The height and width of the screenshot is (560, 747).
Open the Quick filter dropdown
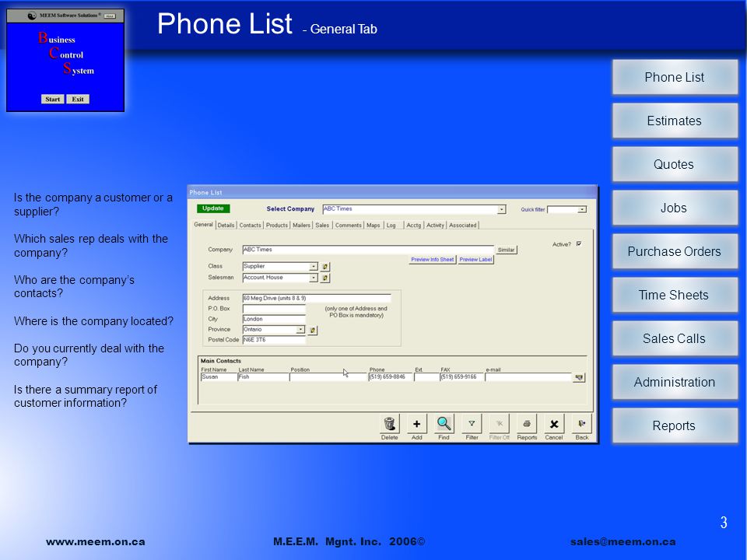pyautogui.click(x=582, y=209)
